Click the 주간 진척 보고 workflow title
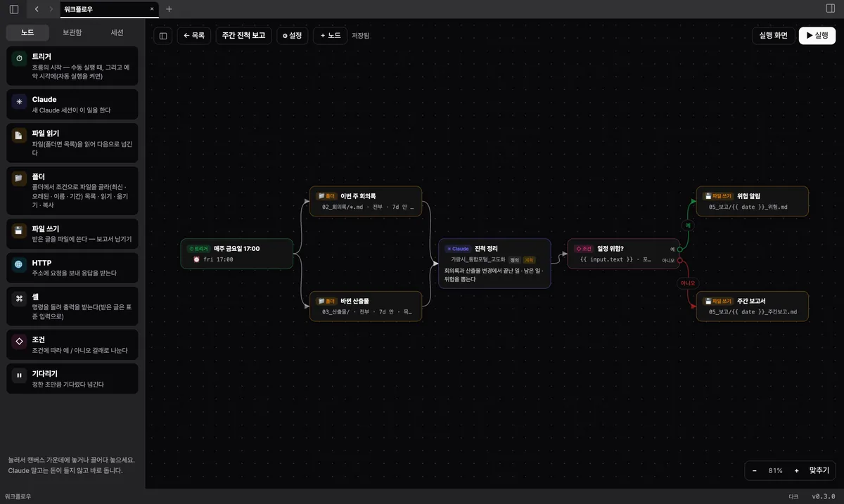 pyautogui.click(x=243, y=36)
